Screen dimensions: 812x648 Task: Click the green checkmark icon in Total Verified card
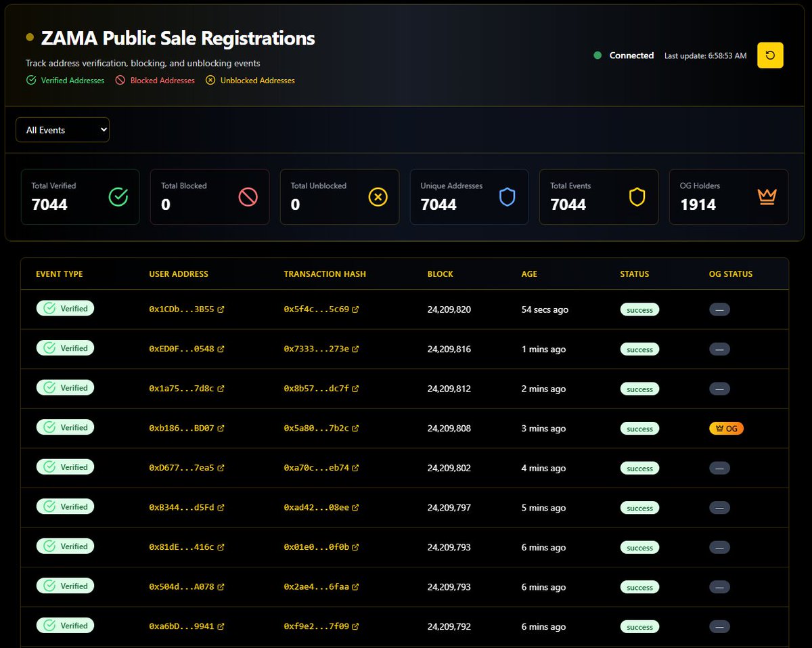118,197
